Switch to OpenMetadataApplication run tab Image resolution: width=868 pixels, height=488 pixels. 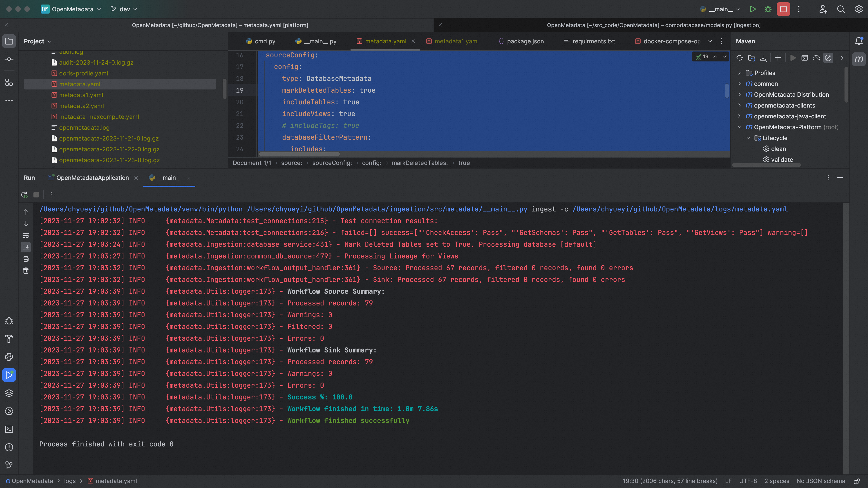[x=92, y=178]
